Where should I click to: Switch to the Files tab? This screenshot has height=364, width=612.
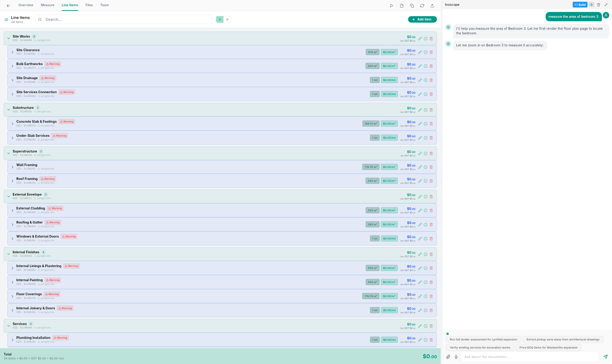click(89, 5)
